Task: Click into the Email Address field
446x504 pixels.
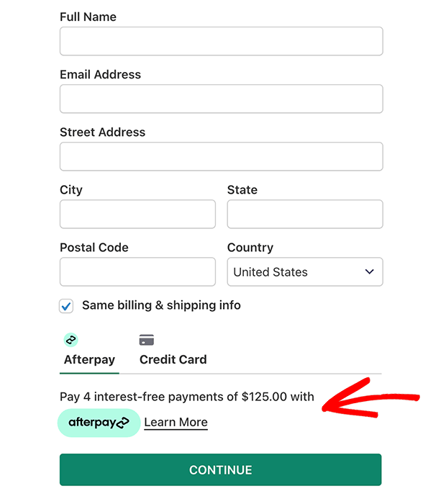Action: [222, 99]
